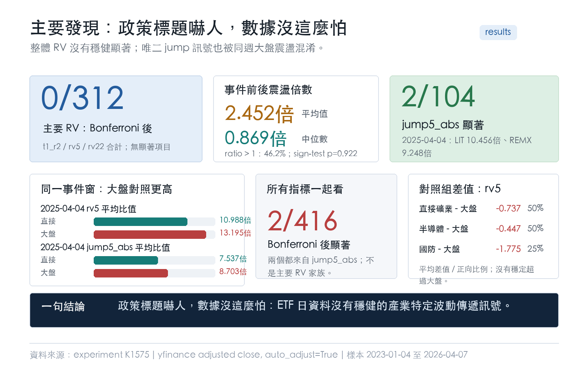Click the footer 資料來源 experiment K1575 line

(249, 355)
